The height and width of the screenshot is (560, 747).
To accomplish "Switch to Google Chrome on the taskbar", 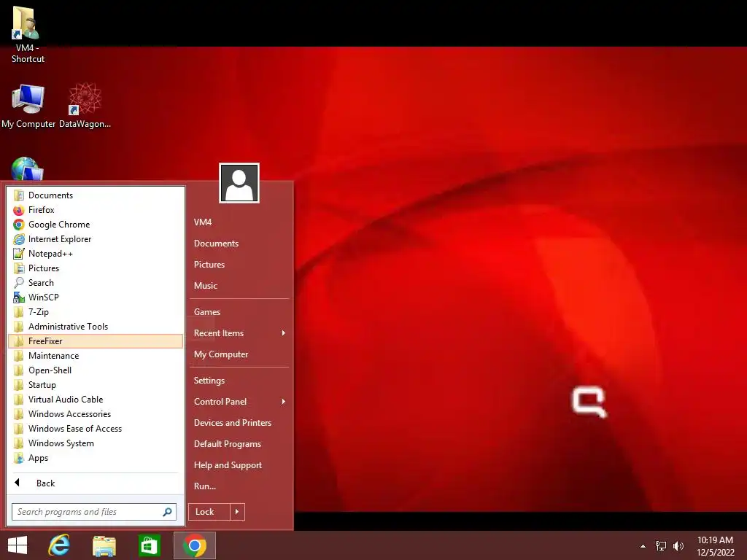I will click(x=194, y=545).
